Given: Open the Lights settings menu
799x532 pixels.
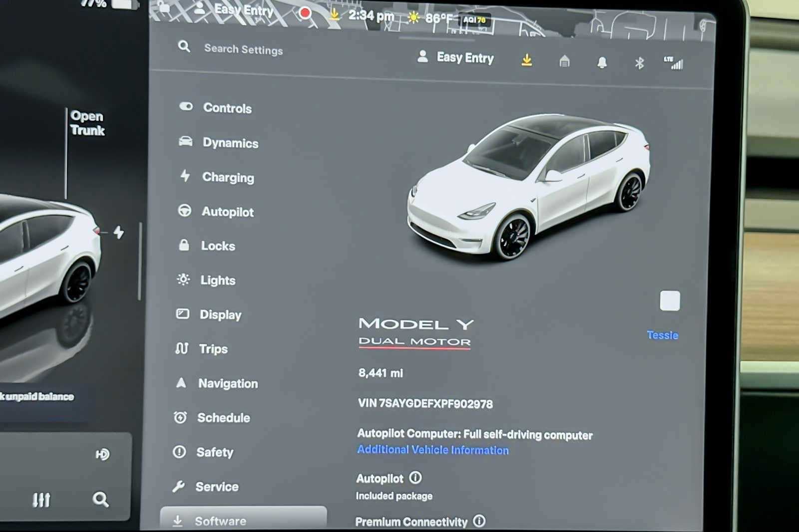Looking at the screenshot, I should 205,280.
